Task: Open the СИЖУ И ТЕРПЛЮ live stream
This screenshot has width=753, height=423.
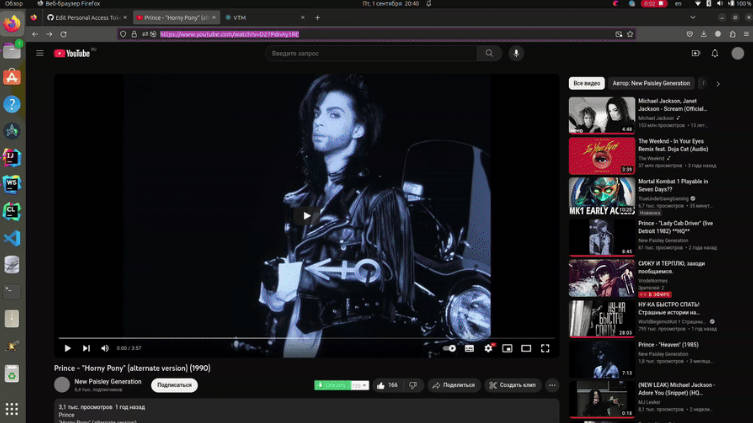Action: (602, 278)
